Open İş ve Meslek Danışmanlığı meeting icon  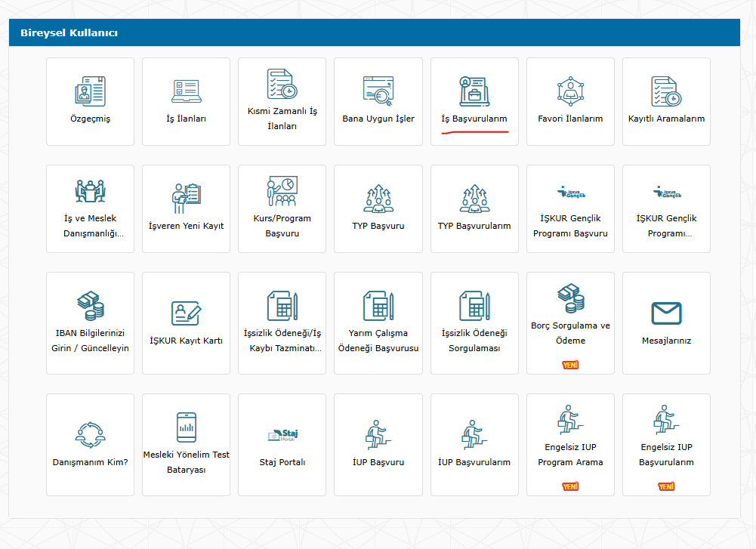[90, 192]
